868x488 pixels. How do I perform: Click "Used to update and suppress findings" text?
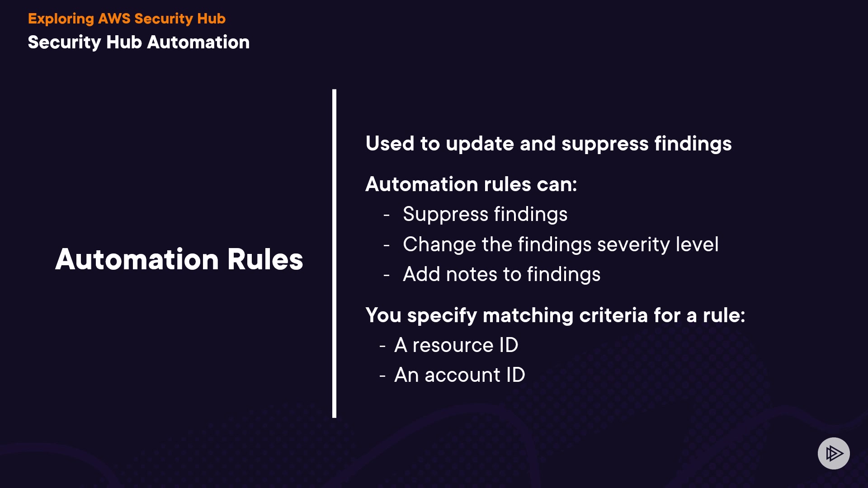point(548,144)
